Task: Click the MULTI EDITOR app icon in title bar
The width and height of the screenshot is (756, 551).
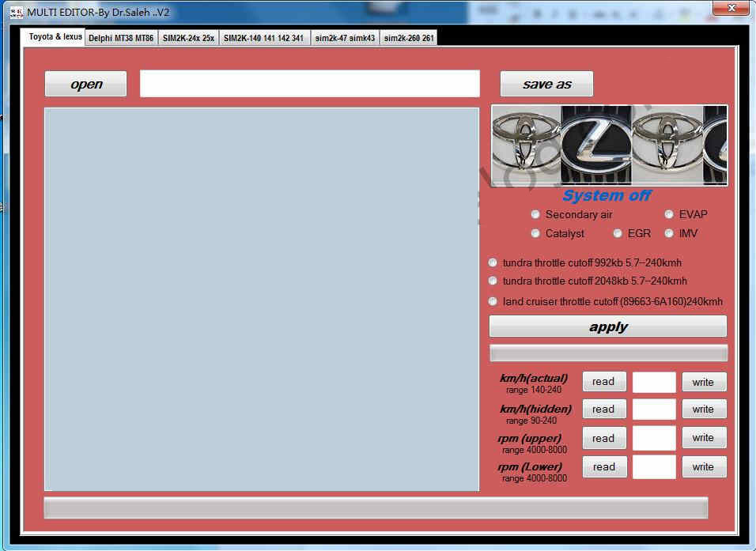Action: [17, 13]
